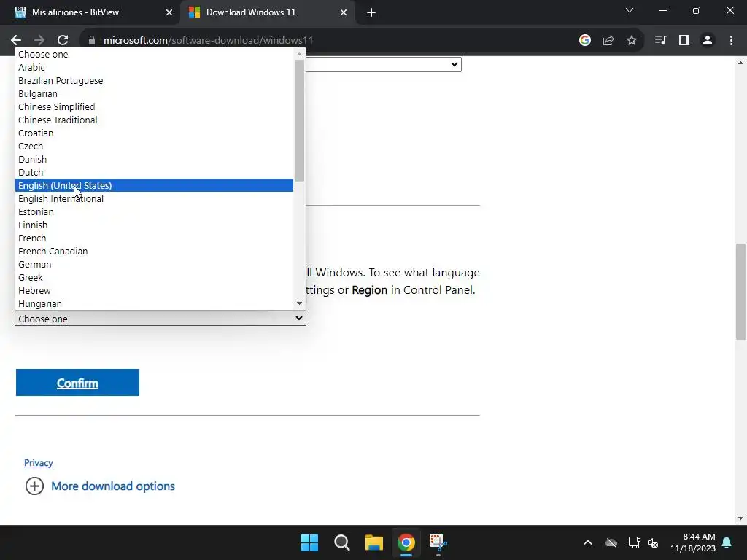Pick Hungarian from the language list
747x560 pixels.
coord(155,303)
